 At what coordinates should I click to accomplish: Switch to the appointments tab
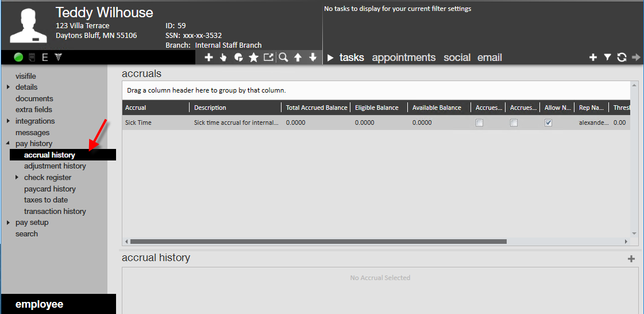[x=404, y=58]
